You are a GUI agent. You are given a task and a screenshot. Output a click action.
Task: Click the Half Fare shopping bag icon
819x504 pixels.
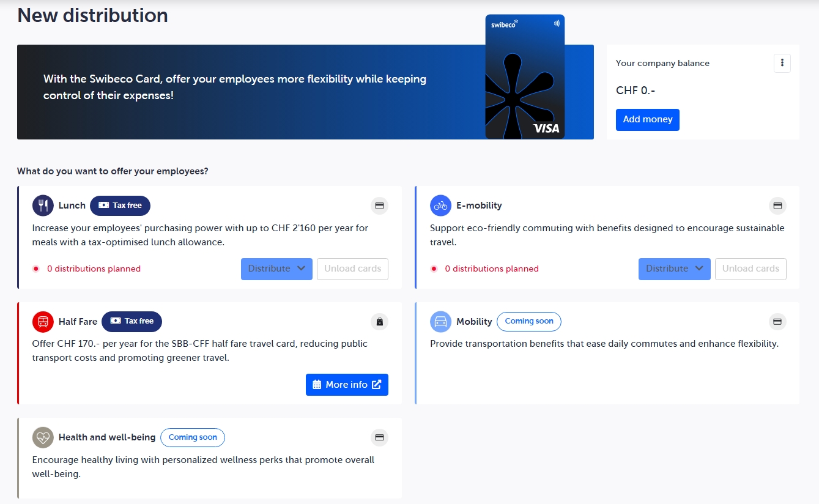pyautogui.click(x=379, y=322)
